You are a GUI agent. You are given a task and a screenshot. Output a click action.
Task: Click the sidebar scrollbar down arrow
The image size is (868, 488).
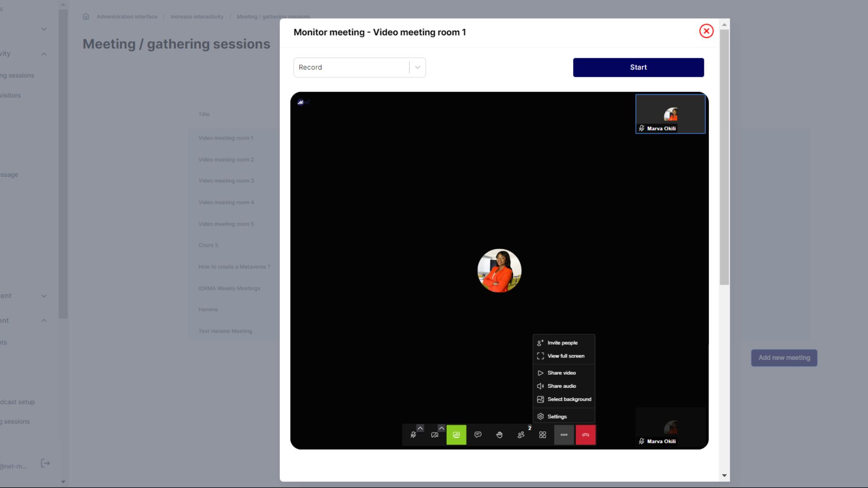coord(63,482)
